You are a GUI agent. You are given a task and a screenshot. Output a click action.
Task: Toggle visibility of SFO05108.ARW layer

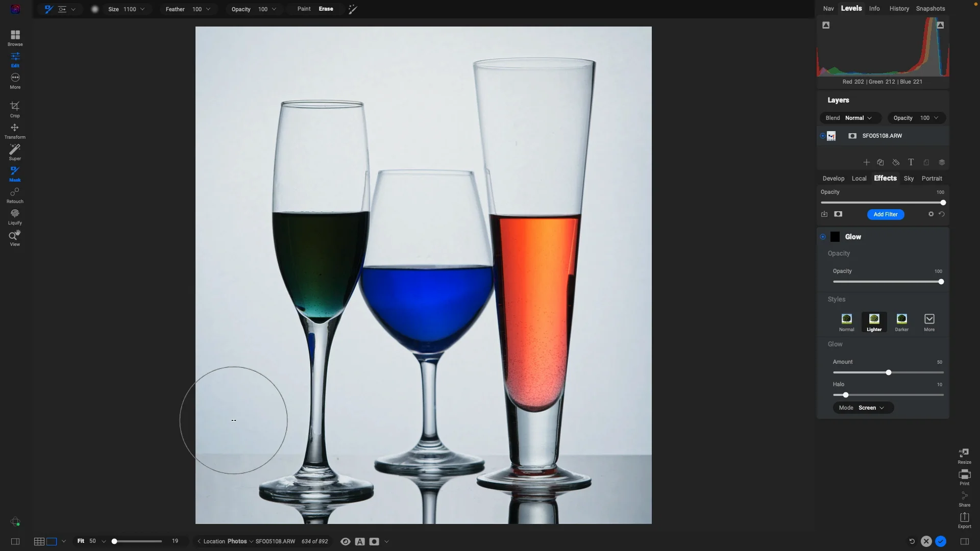[823, 136]
